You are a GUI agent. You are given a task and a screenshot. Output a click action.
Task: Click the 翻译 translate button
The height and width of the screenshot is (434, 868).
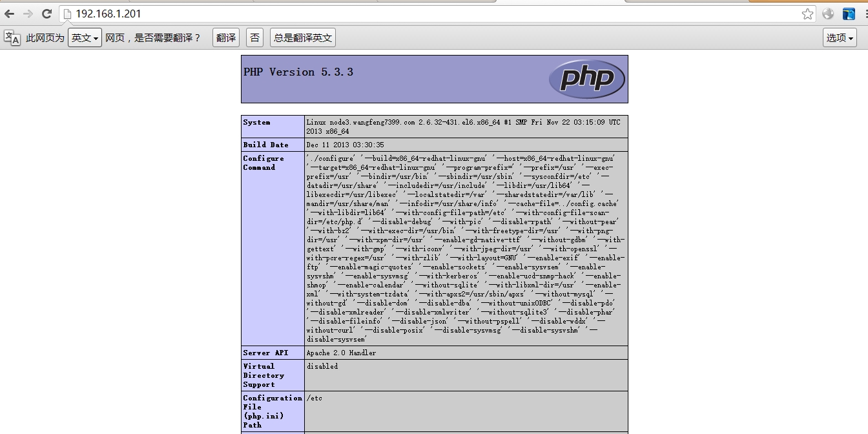click(x=225, y=37)
